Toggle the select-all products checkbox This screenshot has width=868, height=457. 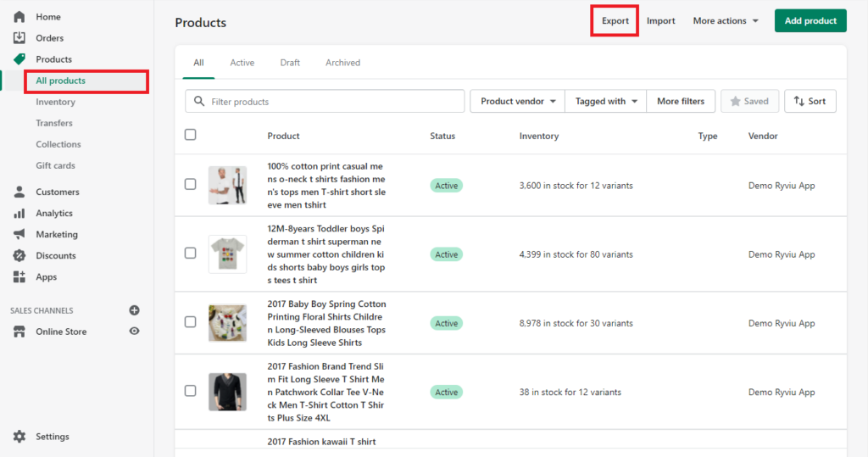(x=190, y=135)
